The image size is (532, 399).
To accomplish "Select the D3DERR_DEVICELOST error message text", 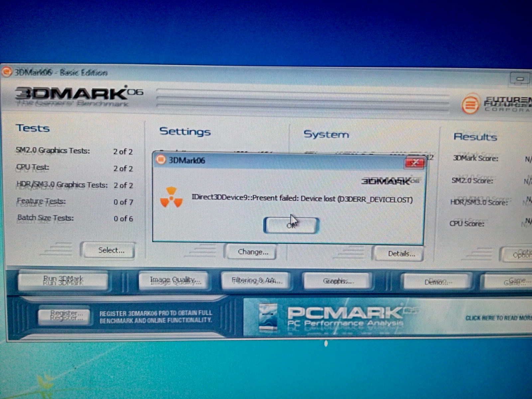I will (302, 199).
